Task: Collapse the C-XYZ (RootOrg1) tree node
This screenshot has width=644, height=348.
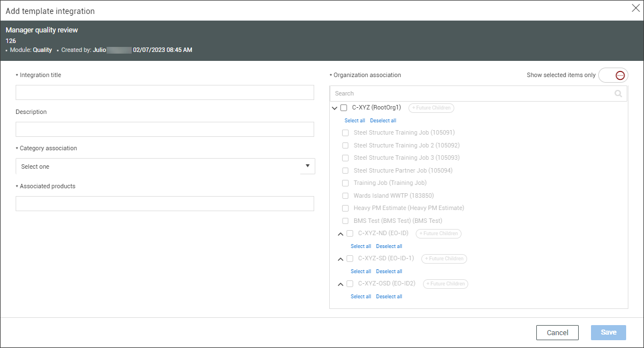Action: coord(335,108)
